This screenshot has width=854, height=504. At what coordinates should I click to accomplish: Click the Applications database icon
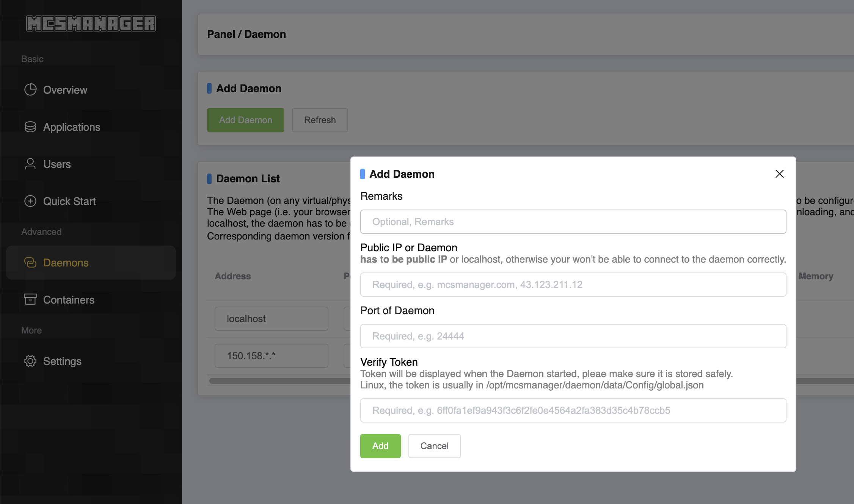pos(30,127)
